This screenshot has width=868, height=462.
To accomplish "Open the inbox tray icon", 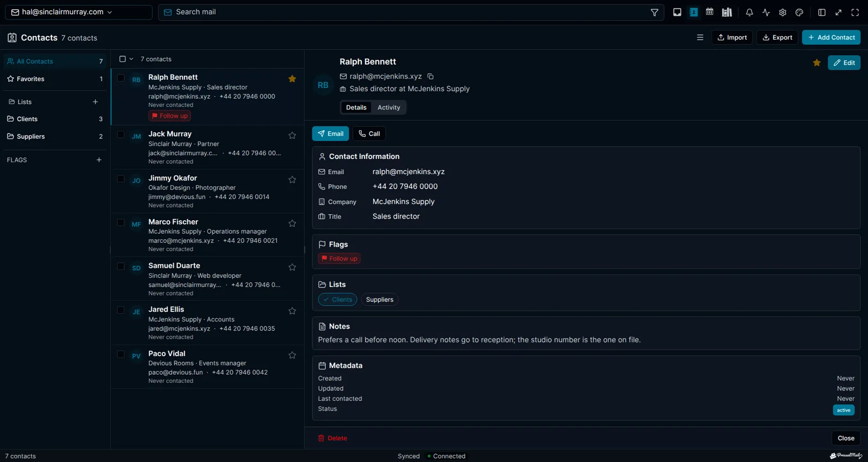I will 677,12.
